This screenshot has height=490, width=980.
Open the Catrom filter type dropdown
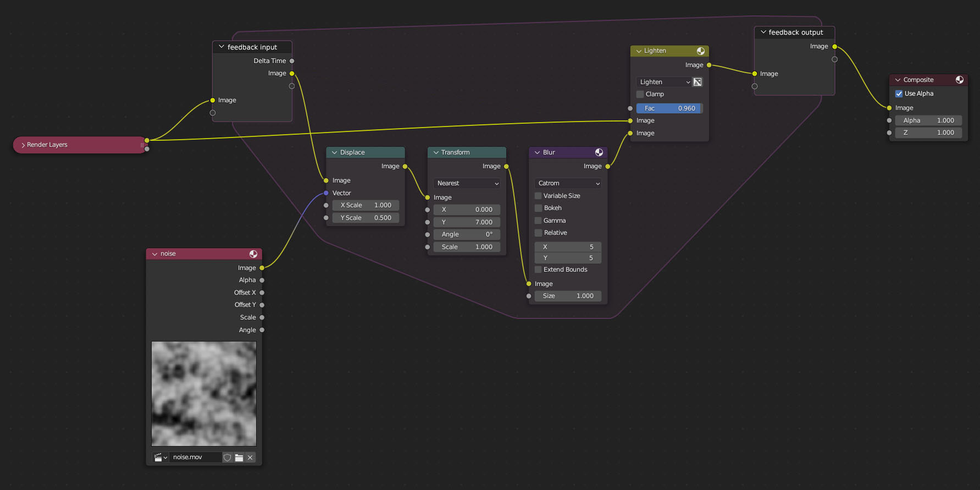pos(568,183)
